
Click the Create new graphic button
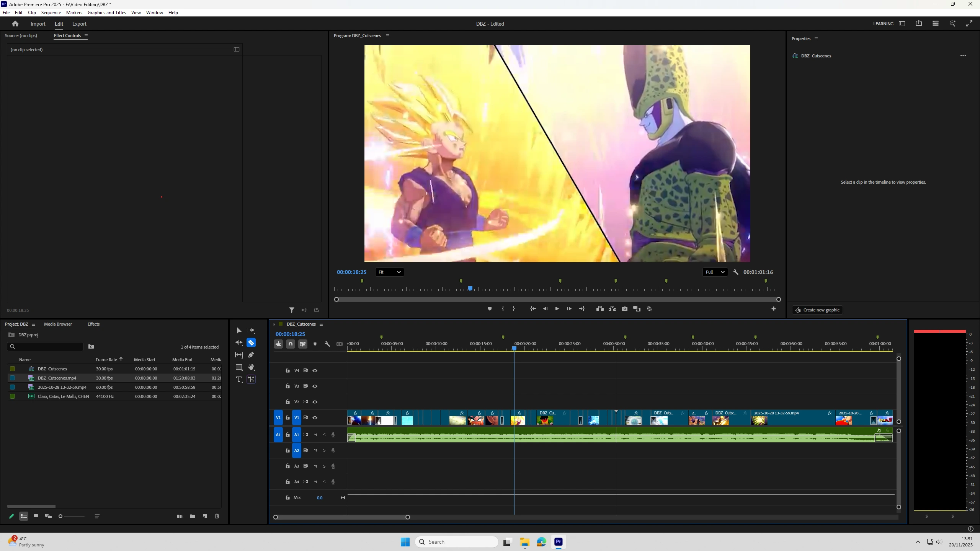(x=817, y=310)
